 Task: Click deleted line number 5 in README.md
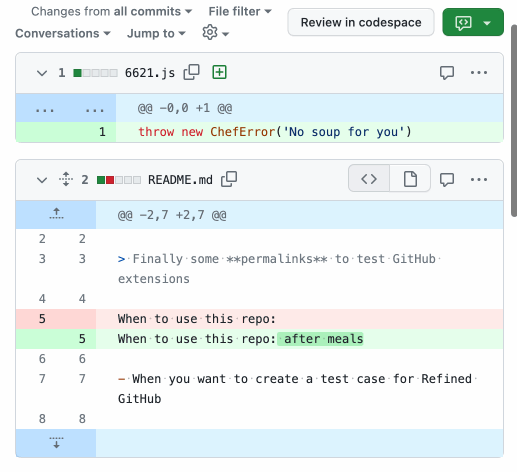42,319
